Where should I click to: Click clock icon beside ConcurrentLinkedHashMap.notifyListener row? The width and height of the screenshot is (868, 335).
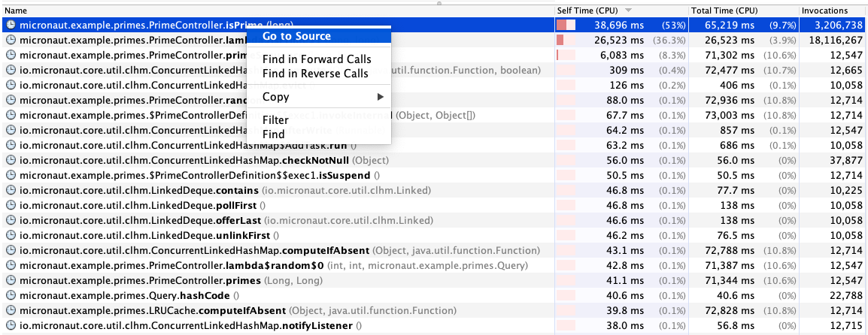click(11, 325)
